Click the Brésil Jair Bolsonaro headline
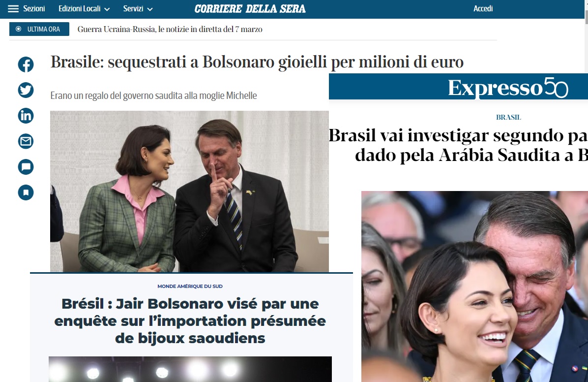Image resolution: width=588 pixels, height=382 pixels. click(190, 321)
